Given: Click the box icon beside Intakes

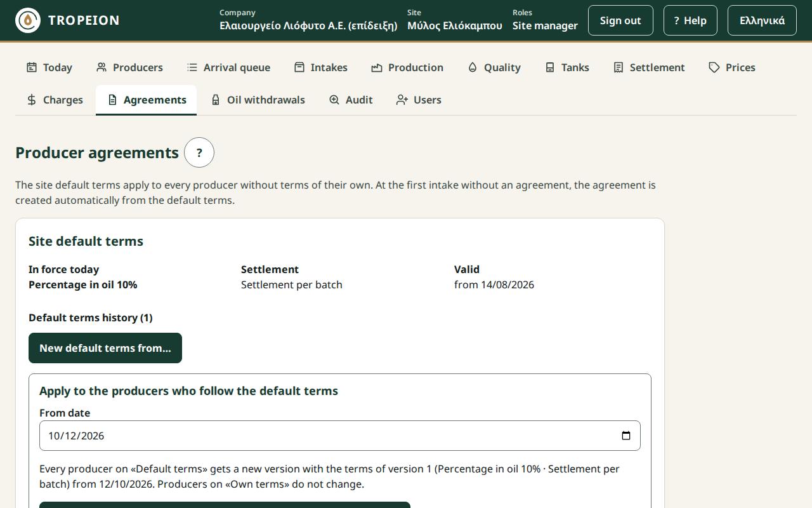Looking at the screenshot, I should pos(299,67).
